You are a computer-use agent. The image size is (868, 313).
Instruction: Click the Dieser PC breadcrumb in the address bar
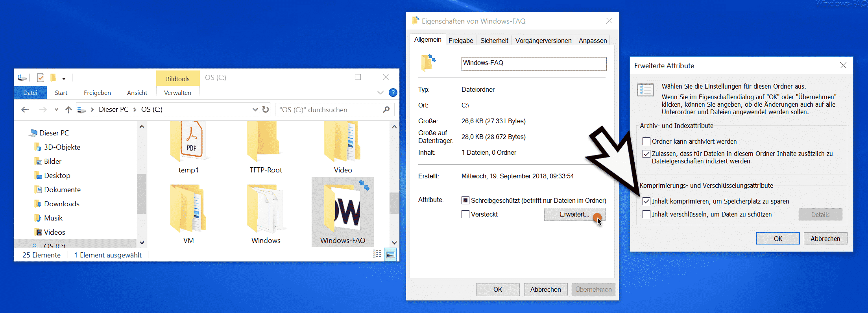[x=113, y=109]
